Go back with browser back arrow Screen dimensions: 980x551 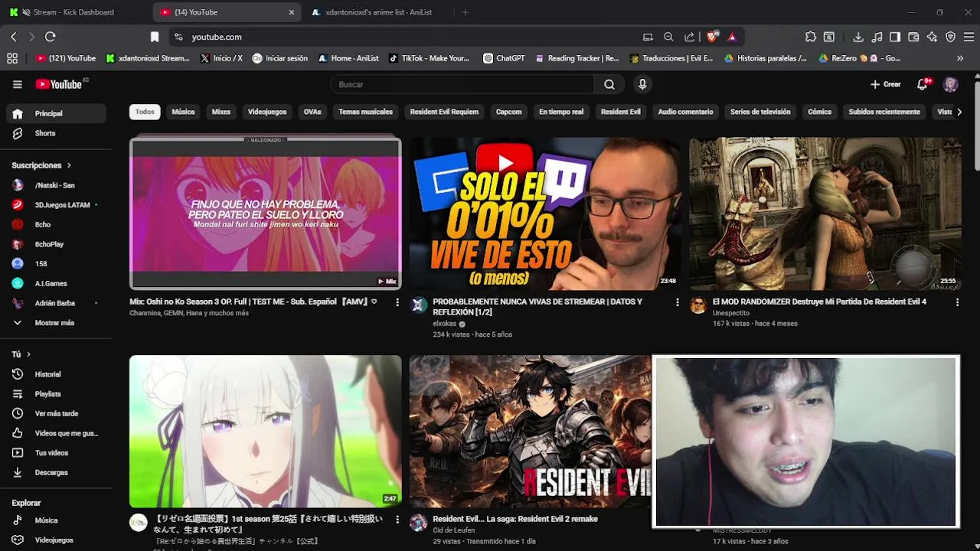tap(14, 37)
